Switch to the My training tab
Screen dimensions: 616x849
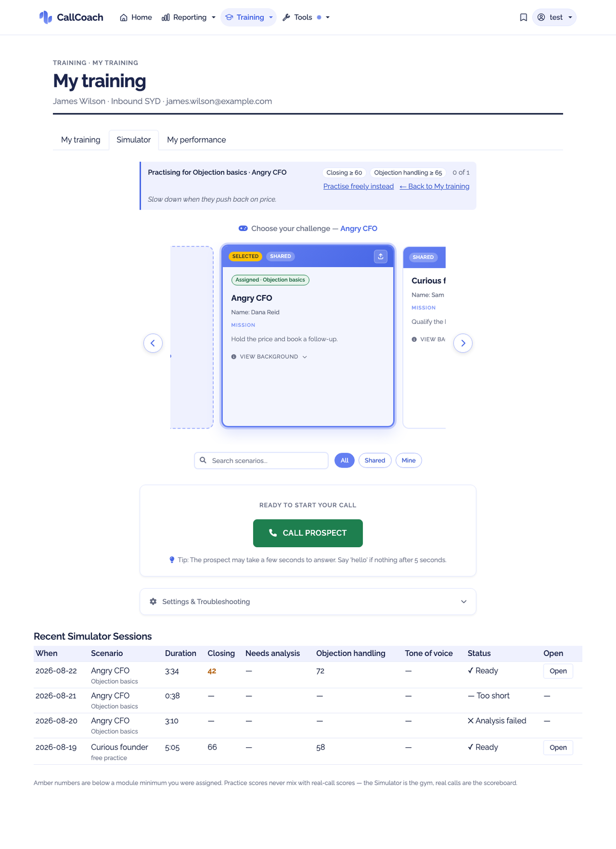[81, 140]
